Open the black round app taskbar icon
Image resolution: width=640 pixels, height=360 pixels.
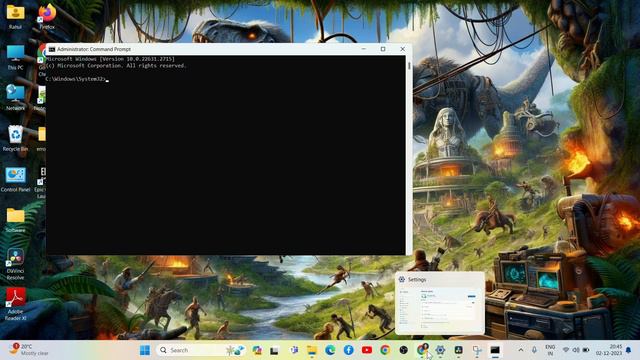403,350
